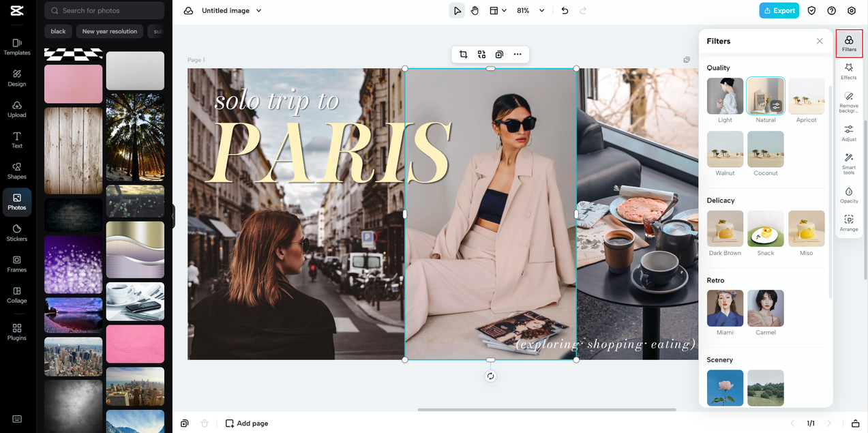The width and height of the screenshot is (868, 433).
Task: Open the Plugins panel
Action: pyautogui.click(x=17, y=332)
